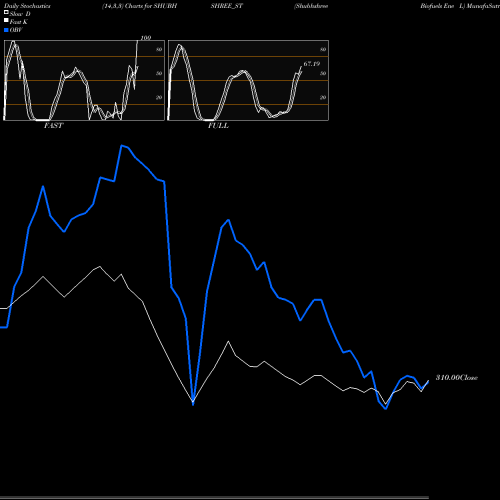Screen dimensions: 500x500
Task: Click the 'FULL' chart caption
Action: 218,126
